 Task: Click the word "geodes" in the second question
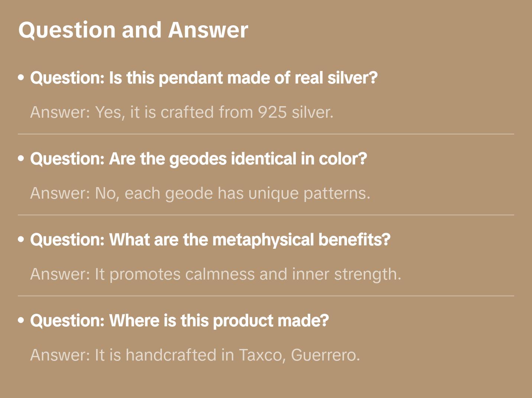[x=198, y=159]
